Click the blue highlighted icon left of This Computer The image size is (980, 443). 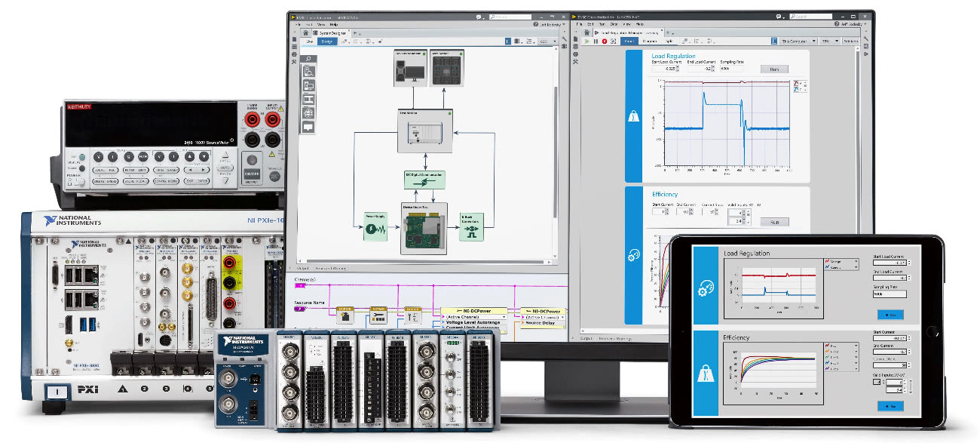(x=773, y=41)
